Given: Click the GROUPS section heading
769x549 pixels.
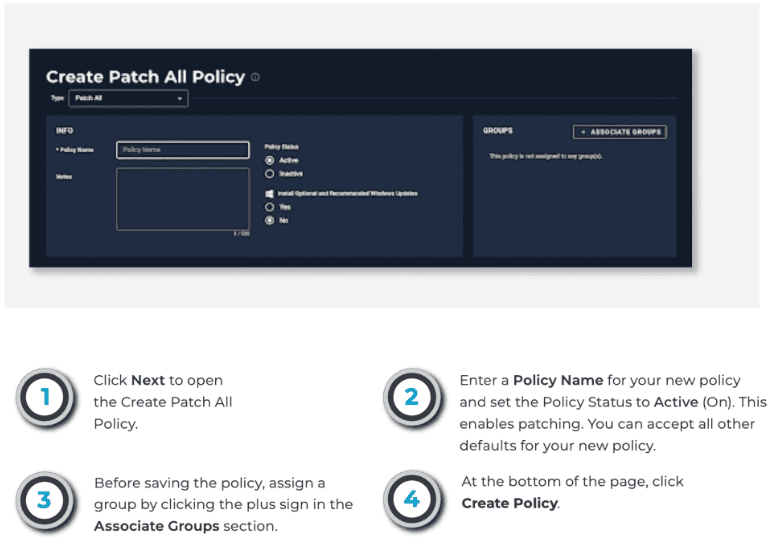Looking at the screenshot, I should (x=498, y=131).
